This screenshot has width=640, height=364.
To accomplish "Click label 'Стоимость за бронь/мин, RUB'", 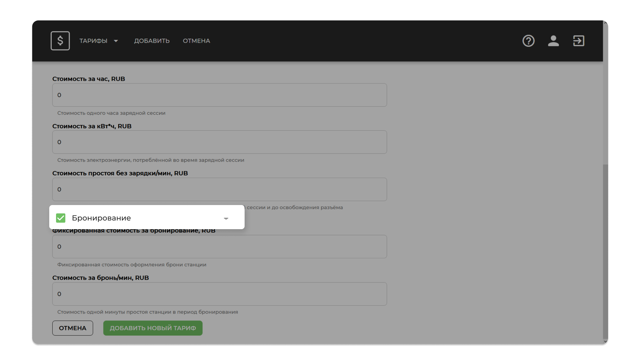I will coord(100,278).
